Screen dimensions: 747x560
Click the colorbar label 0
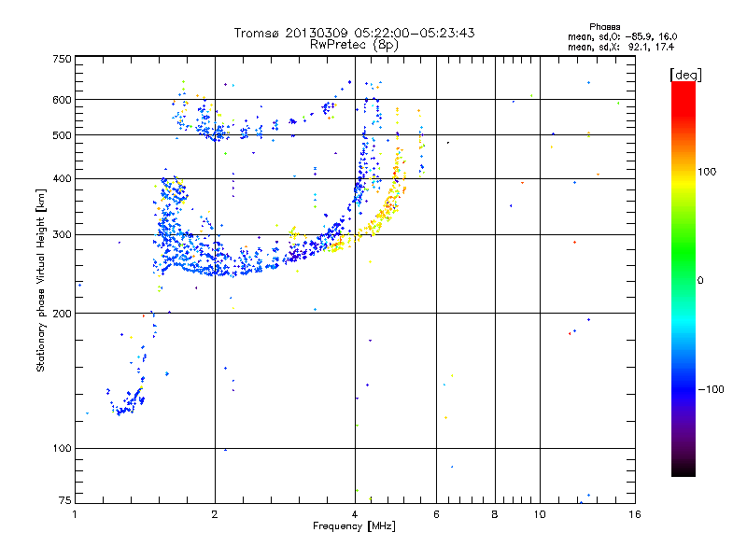pyautogui.click(x=699, y=281)
